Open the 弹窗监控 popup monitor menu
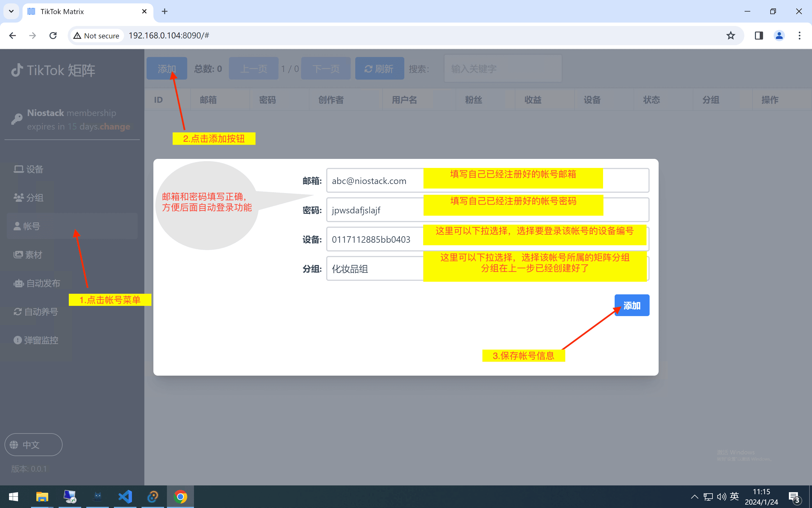This screenshot has width=812, height=508. pyautogui.click(x=36, y=340)
